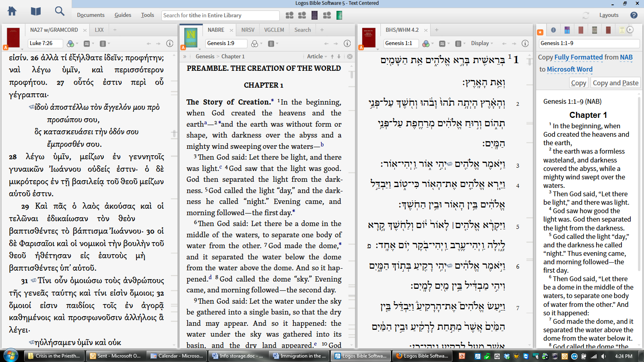Open the Documents menu
This screenshot has height=362, width=644.
(91, 15)
